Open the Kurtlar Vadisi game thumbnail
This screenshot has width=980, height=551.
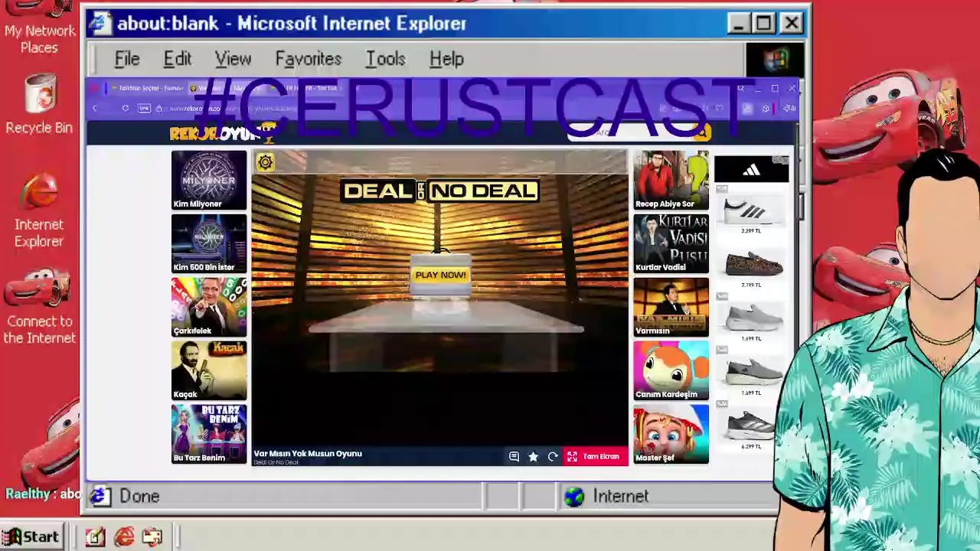coord(671,243)
